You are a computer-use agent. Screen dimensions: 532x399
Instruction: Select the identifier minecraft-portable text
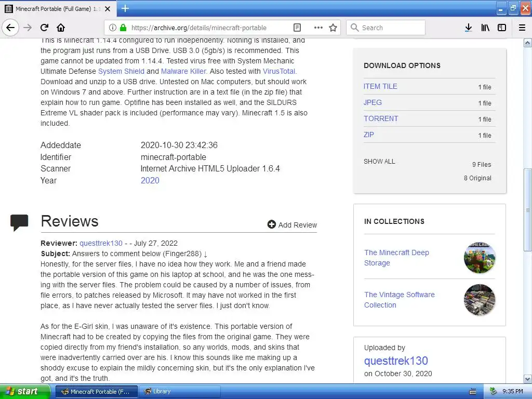174,157
